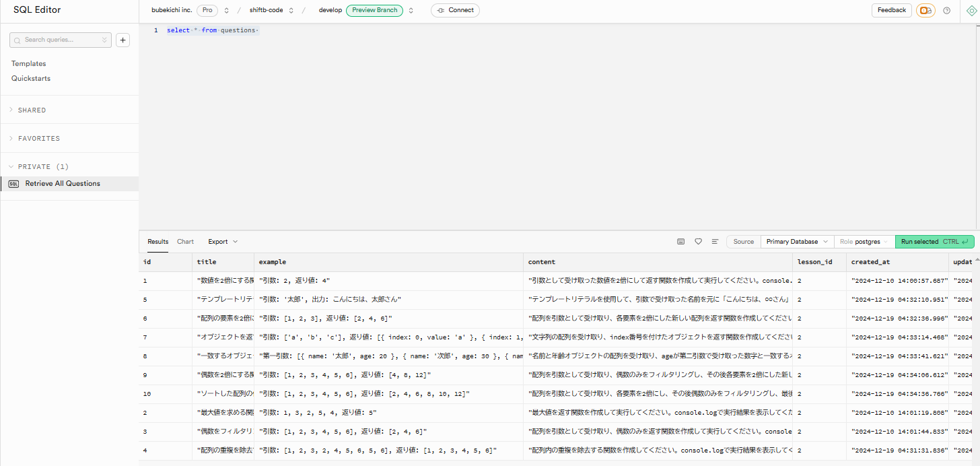
Task: Click the orange warning status icon
Action: tap(925, 11)
